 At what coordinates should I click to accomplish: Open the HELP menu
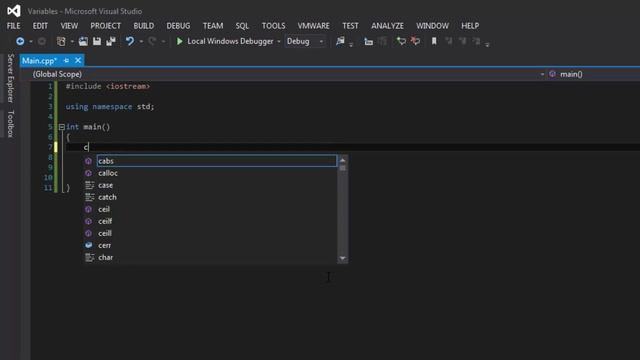point(470,26)
